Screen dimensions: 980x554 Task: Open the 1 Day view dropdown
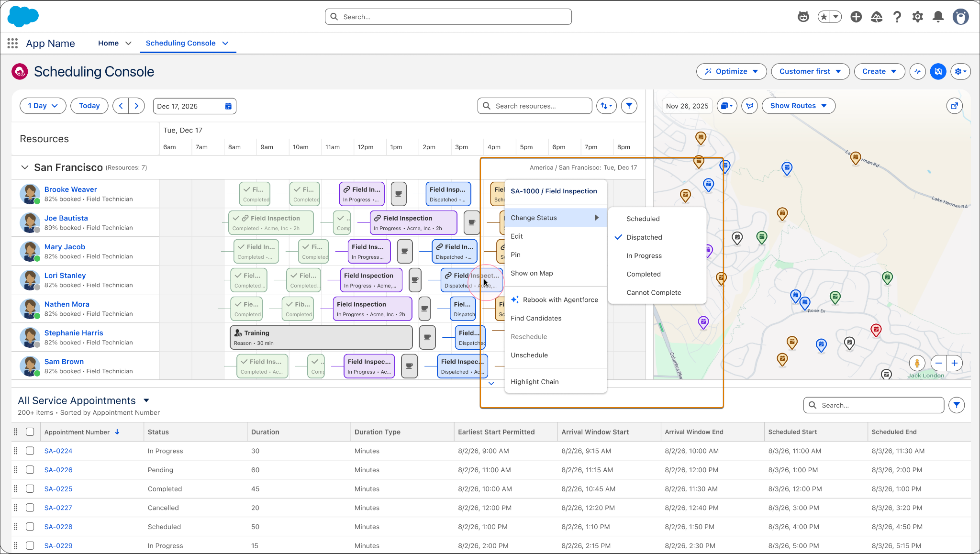(43, 106)
